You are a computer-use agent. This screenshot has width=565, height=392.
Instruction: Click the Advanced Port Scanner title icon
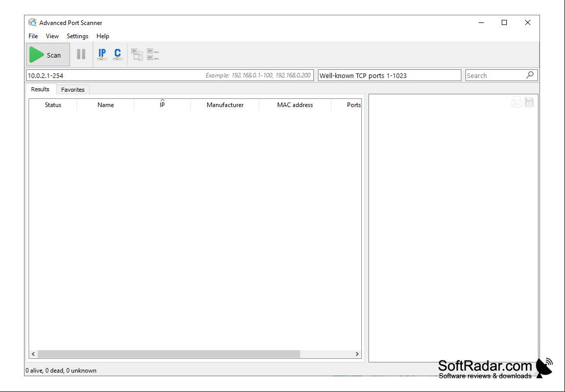point(33,22)
